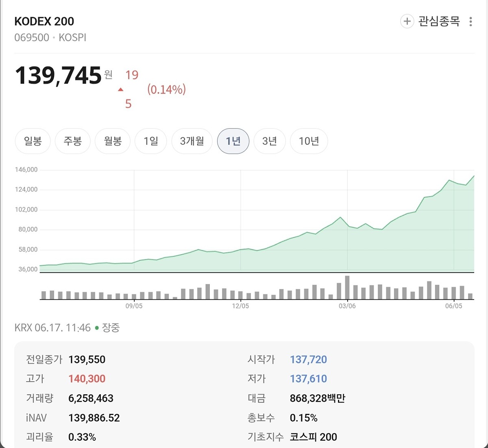Click the red up-triangle change indicator
Screen dimensions: 488x448
coord(120,90)
